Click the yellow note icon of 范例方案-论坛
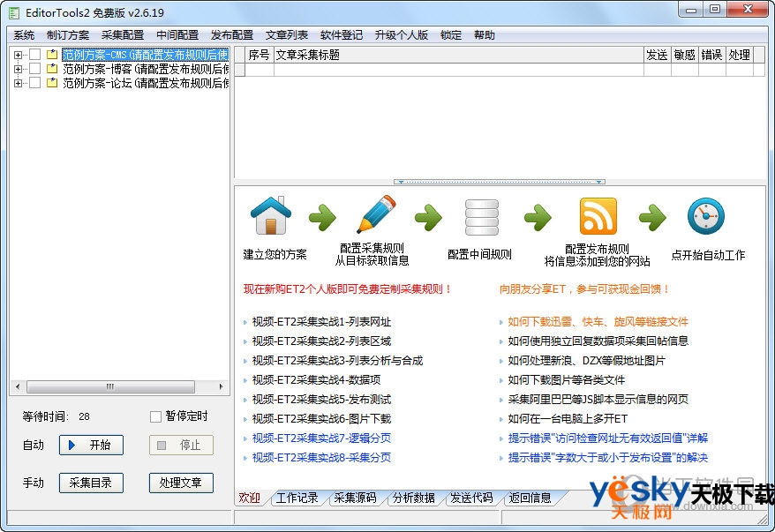Viewport: 775px width, 532px height. tap(52, 83)
